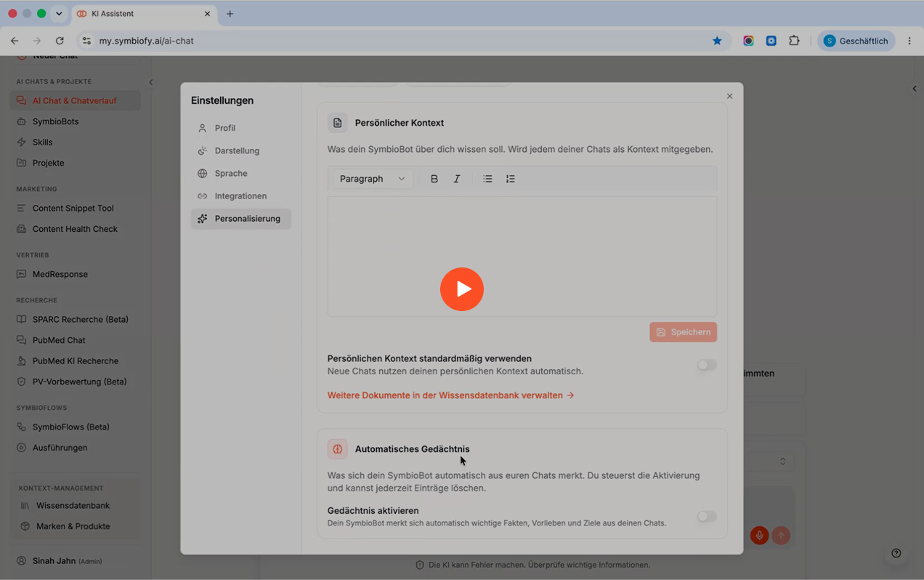This screenshot has width=924, height=580.
Task: Turn on the Gedächtnis aktivieren switch
Action: [x=707, y=516]
